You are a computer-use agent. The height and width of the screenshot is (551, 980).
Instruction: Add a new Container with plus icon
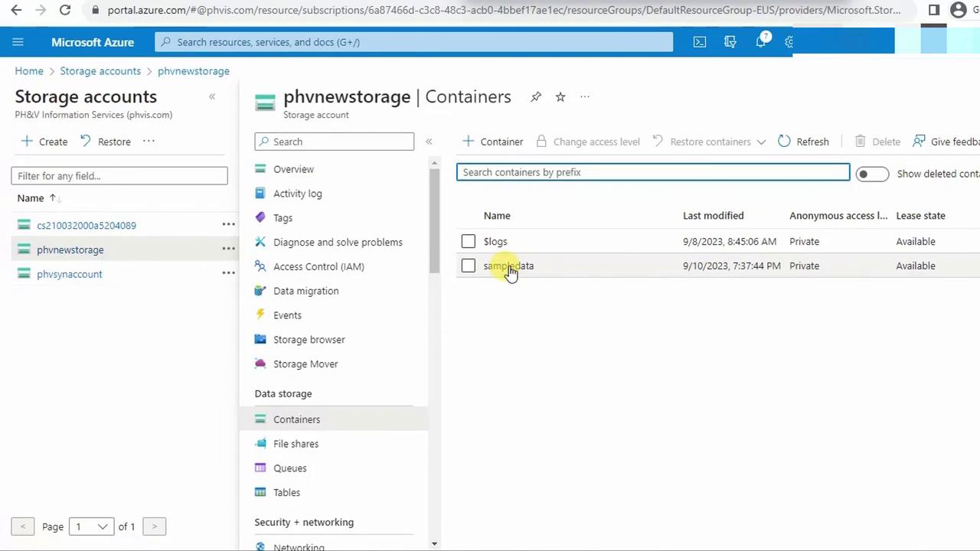click(469, 142)
